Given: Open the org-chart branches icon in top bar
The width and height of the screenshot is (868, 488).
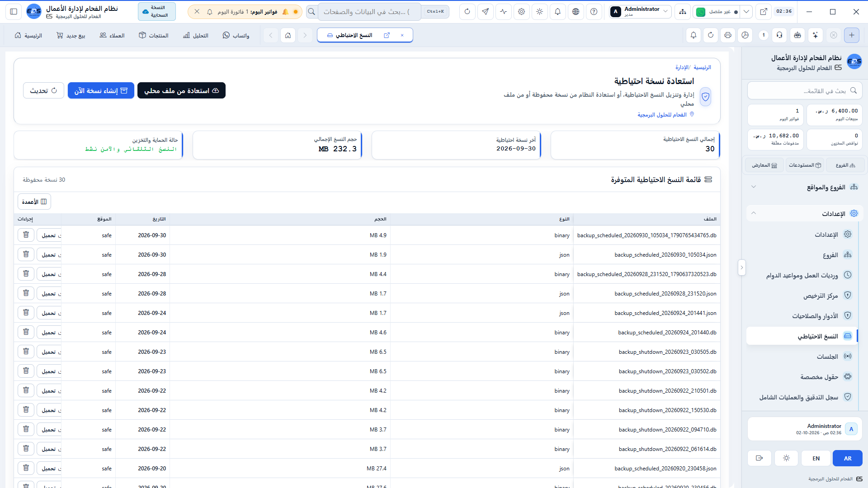Looking at the screenshot, I should coord(682,12).
